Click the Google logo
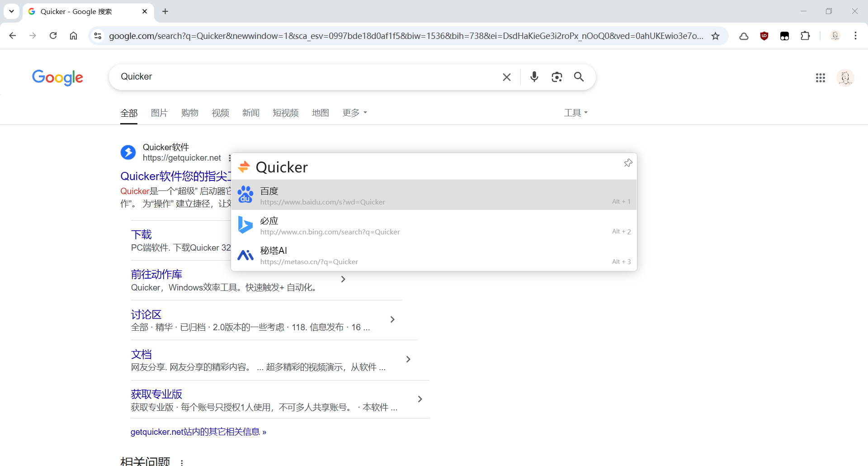Image resolution: width=868 pixels, height=466 pixels. tap(57, 77)
